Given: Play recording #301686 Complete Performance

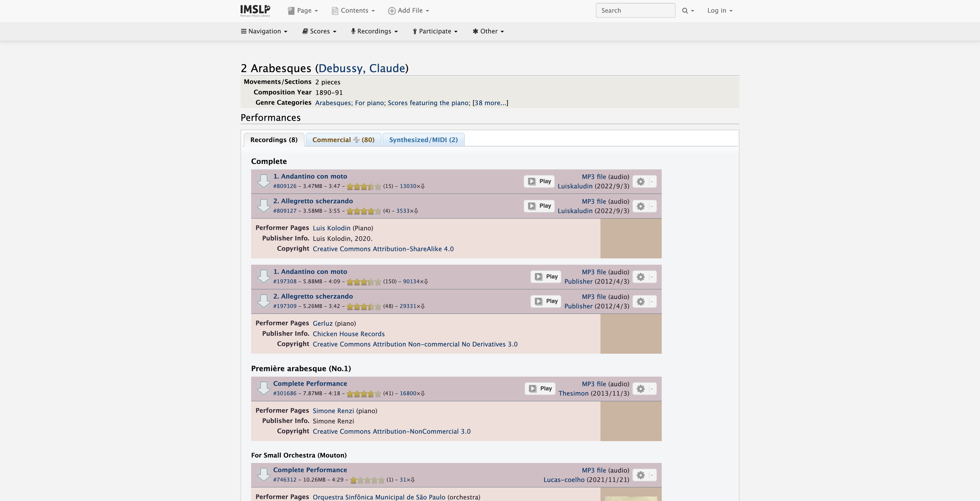Looking at the screenshot, I should (540, 389).
